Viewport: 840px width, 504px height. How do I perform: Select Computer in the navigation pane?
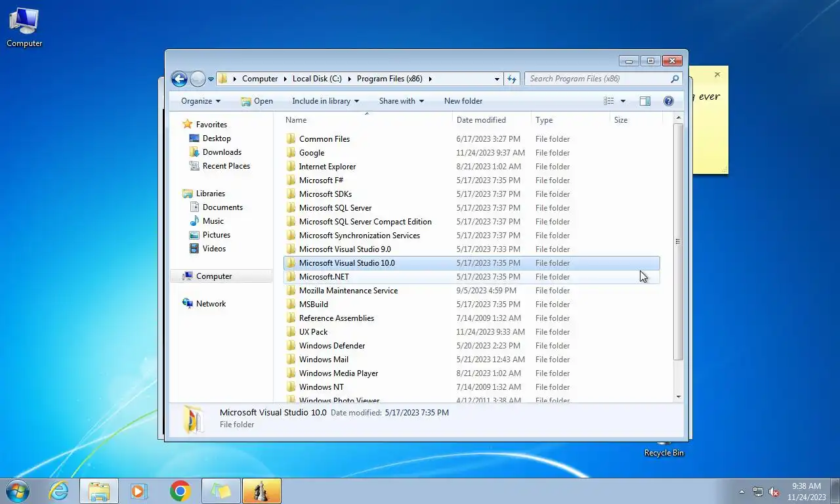pyautogui.click(x=214, y=276)
